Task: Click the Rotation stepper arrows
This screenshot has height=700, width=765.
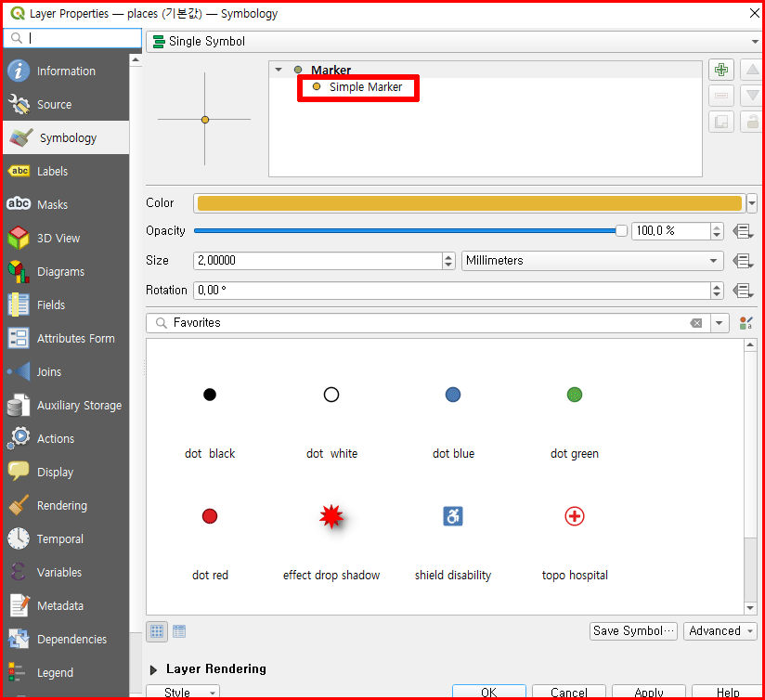Action: point(716,291)
